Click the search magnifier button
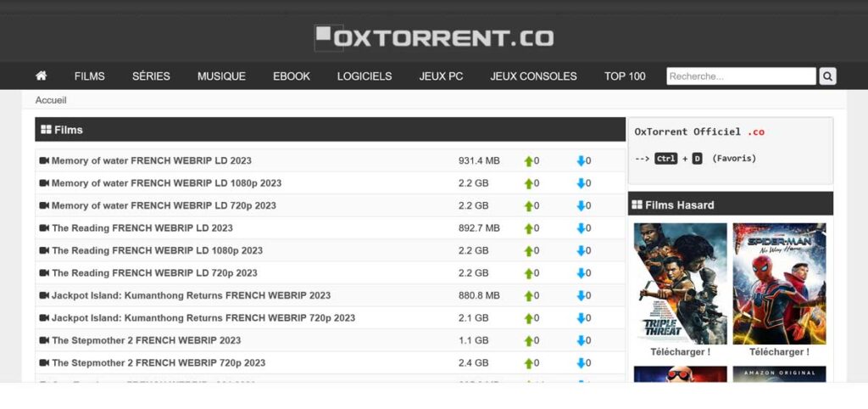The image size is (868, 409). [827, 76]
